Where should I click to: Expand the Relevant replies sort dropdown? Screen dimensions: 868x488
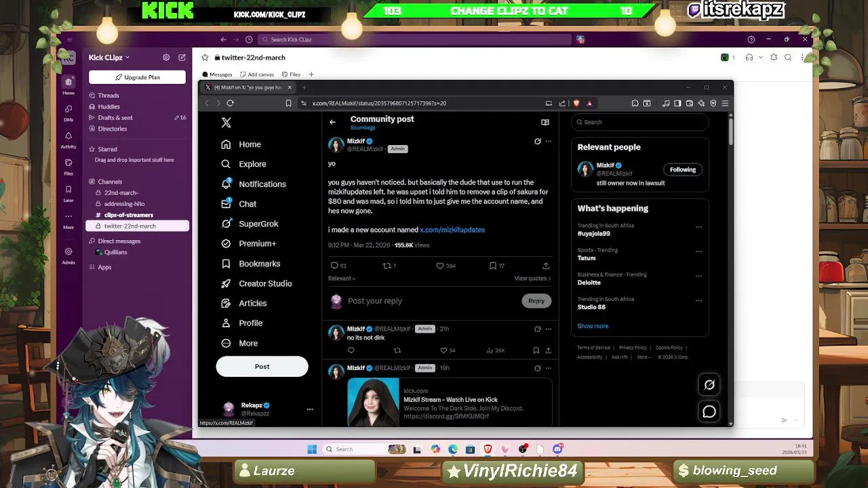point(342,279)
